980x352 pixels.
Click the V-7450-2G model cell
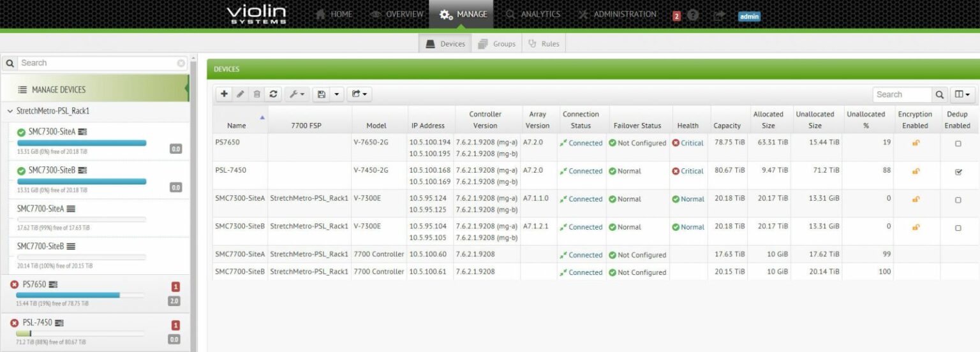click(371, 171)
